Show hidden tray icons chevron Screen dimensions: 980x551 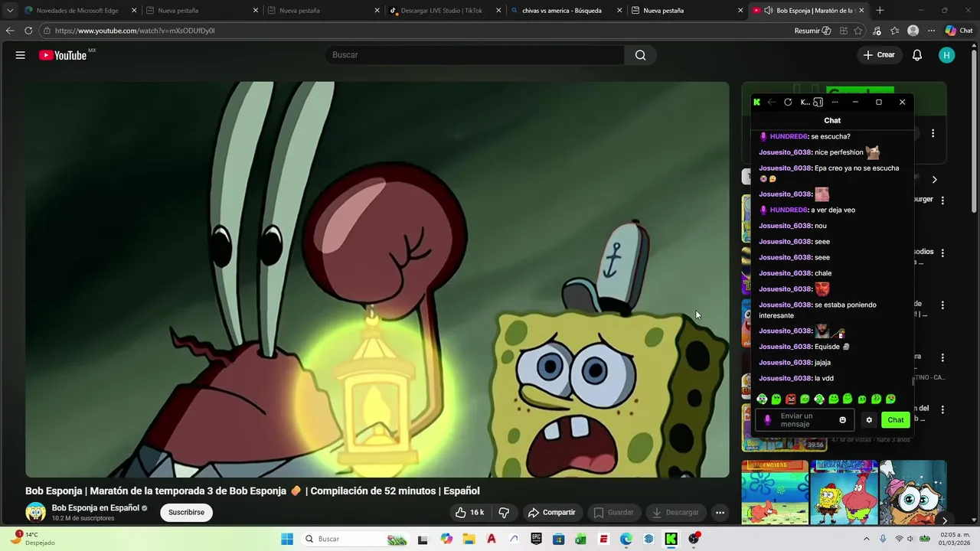867,539
